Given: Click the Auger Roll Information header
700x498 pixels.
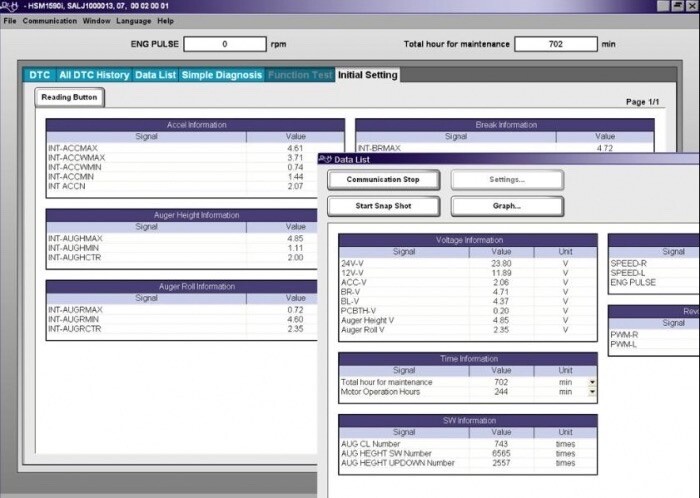Looking at the screenshot, I should tap(182, 286).
